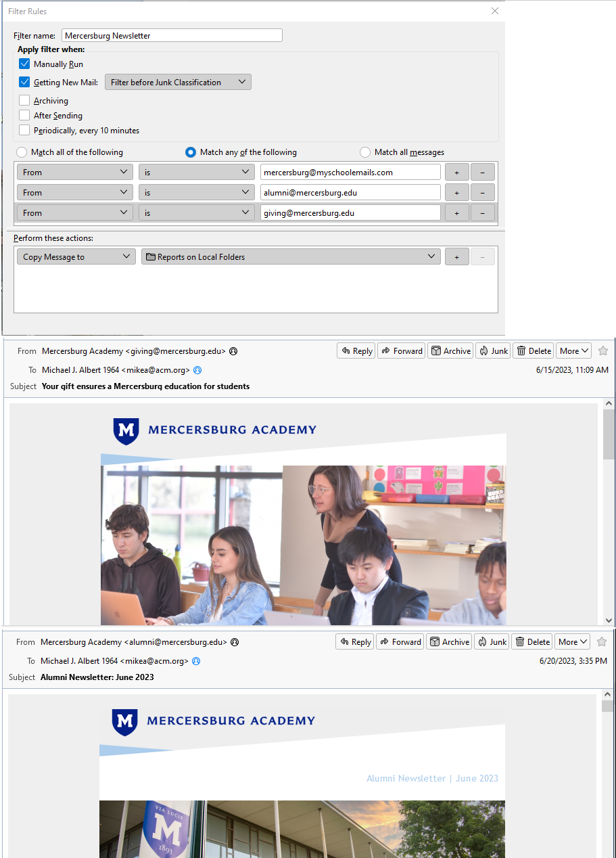Viewport: 616px width, 858px height.
Task: Click Mercersburg Academy logo in Alumni Newsletter
Action: pyautogui.click(x=213, y=721)
